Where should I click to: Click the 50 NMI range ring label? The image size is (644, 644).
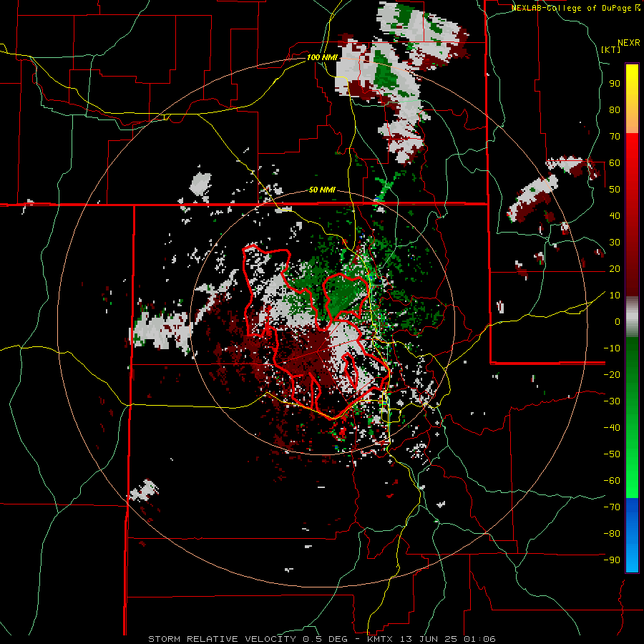[x=322, y=190]
